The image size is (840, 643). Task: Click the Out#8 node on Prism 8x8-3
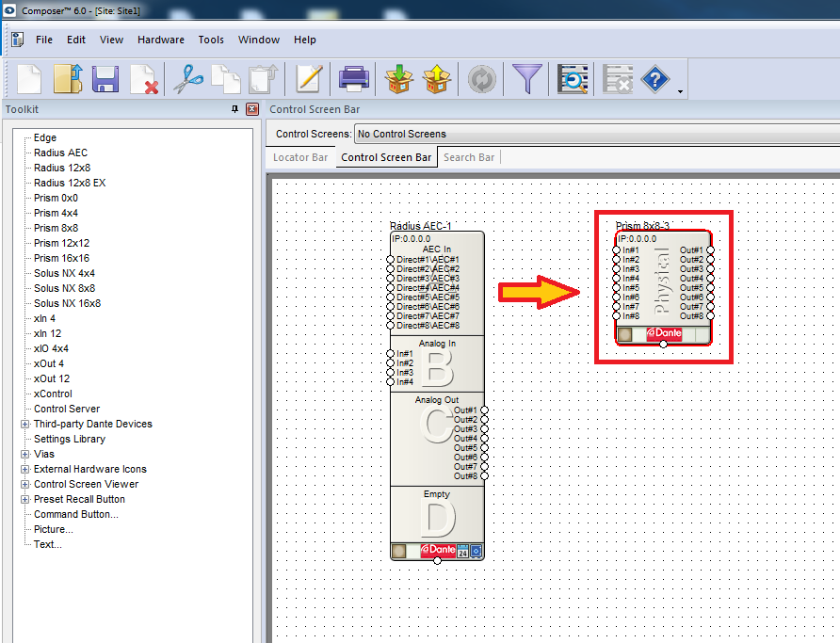710,316
